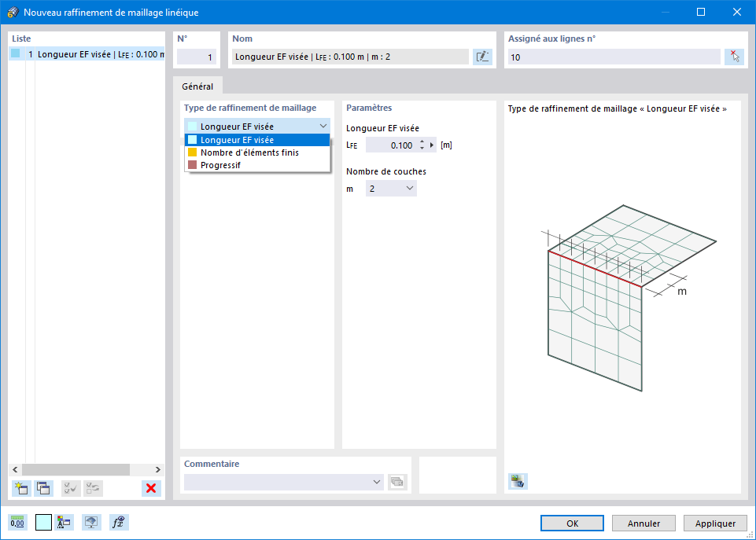Viewport: 756px width, 540px height.
Task: Click the Nom text field
Action: [350, 57]
